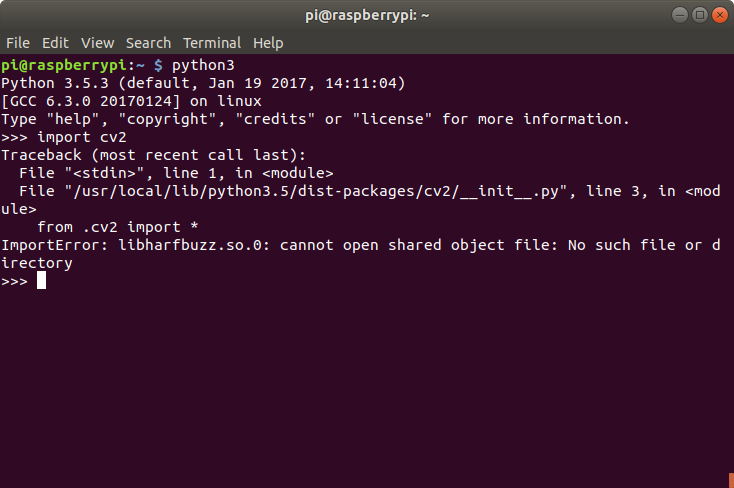734x488 pixels.
Task: Click the 'from .cv2 import *' line
Action: click(x=117, y=227)
